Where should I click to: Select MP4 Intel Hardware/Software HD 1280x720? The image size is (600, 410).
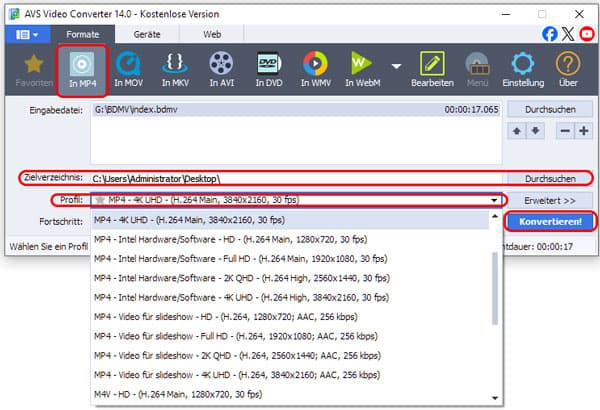click(290, 239)
